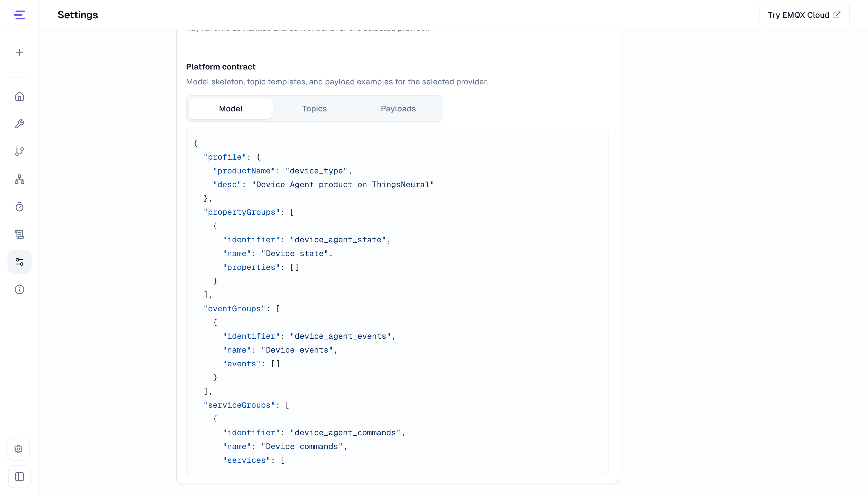Click the gear icon at sidebar bottom
This screenshot has width=868, height=495.
click(x=19, y=449)
